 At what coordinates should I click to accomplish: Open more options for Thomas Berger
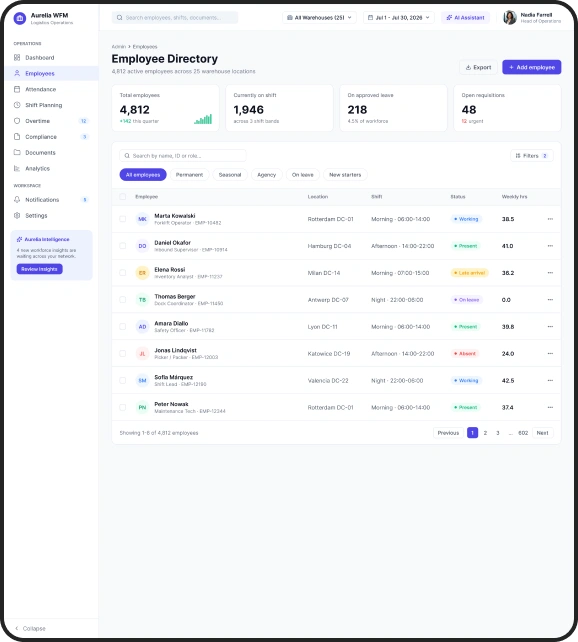point(550,300)
